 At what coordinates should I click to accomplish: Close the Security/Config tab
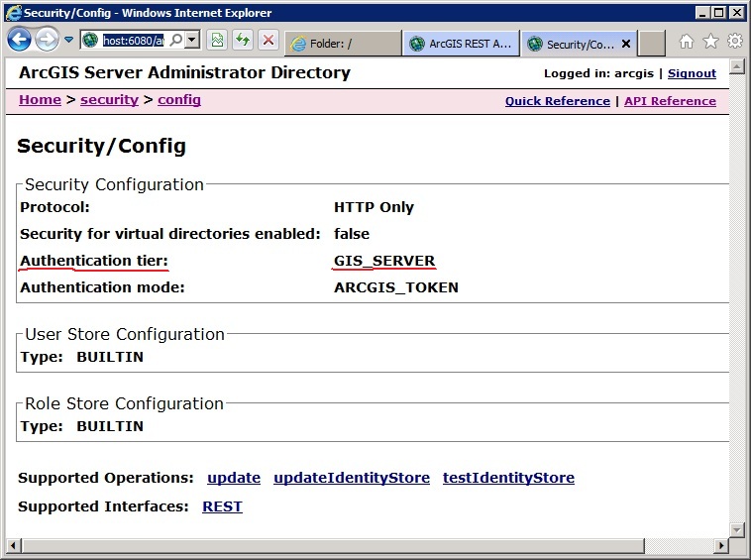(626, 44)
